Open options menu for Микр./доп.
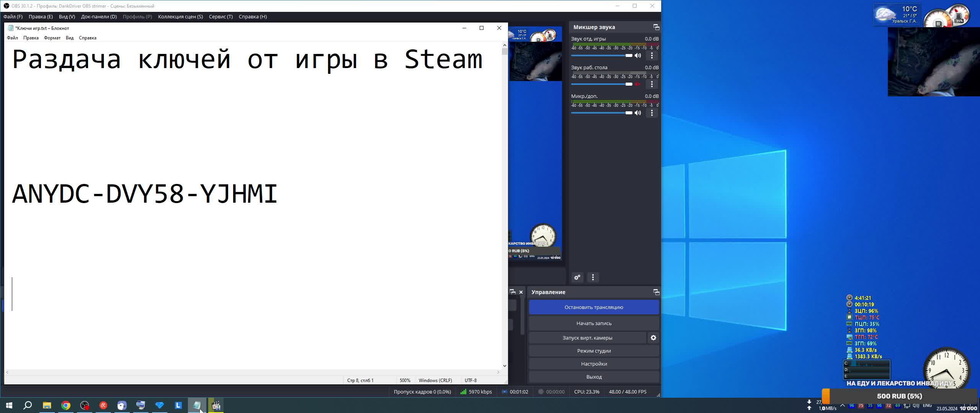Image resolution: width=980 pixels, height=413 pixels. tap(652, 113)
